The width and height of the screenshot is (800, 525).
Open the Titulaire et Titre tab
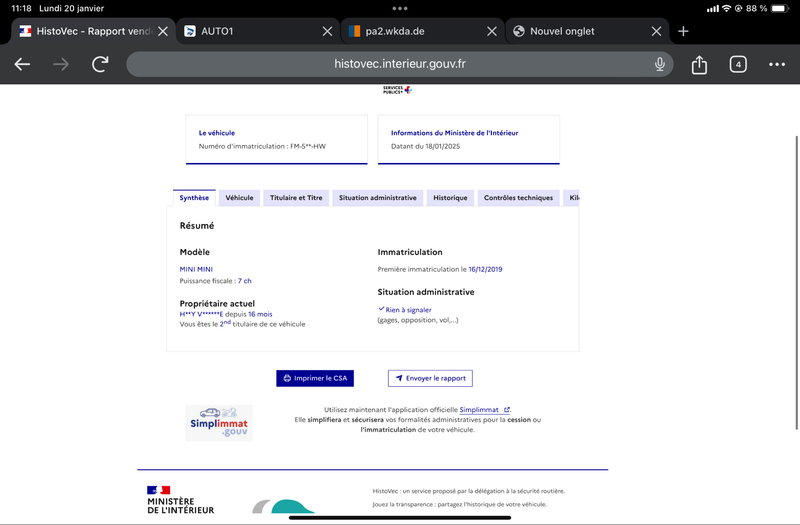pos(296,198)
